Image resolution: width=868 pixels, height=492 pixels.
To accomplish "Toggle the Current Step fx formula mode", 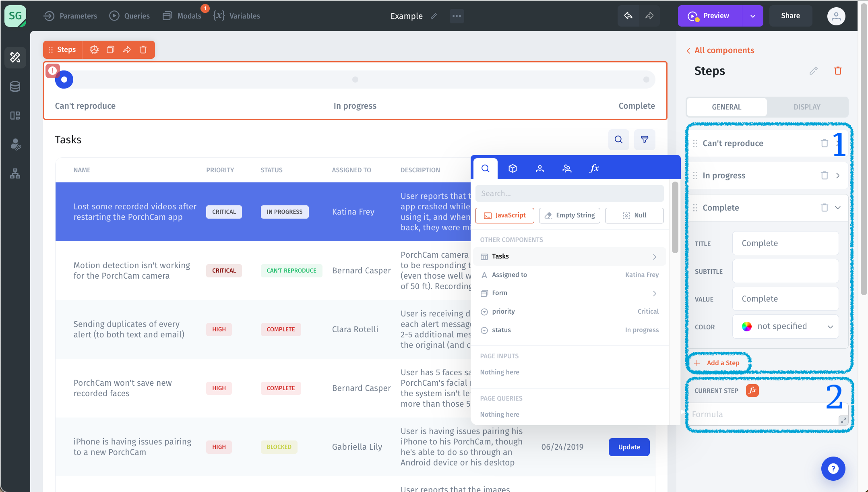I will 752,390.
